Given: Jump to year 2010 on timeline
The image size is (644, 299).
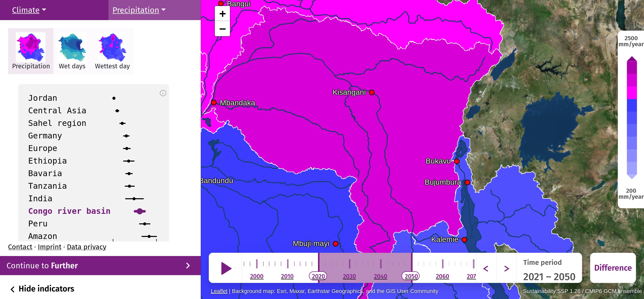Looking at the screenshot, I should click(287, 276).
